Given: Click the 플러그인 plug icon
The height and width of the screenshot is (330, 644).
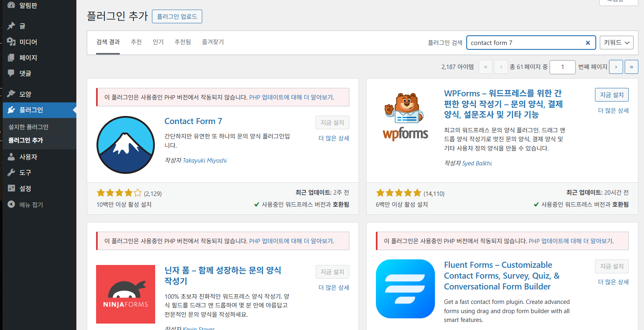Looking at the screenshot, I should tap(11, 110).
